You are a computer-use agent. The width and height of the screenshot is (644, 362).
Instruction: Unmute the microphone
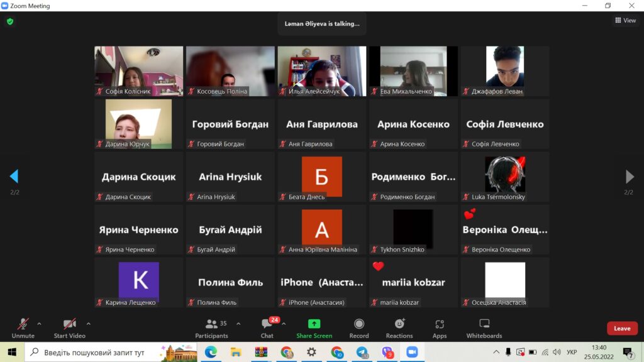click(23, 327)
